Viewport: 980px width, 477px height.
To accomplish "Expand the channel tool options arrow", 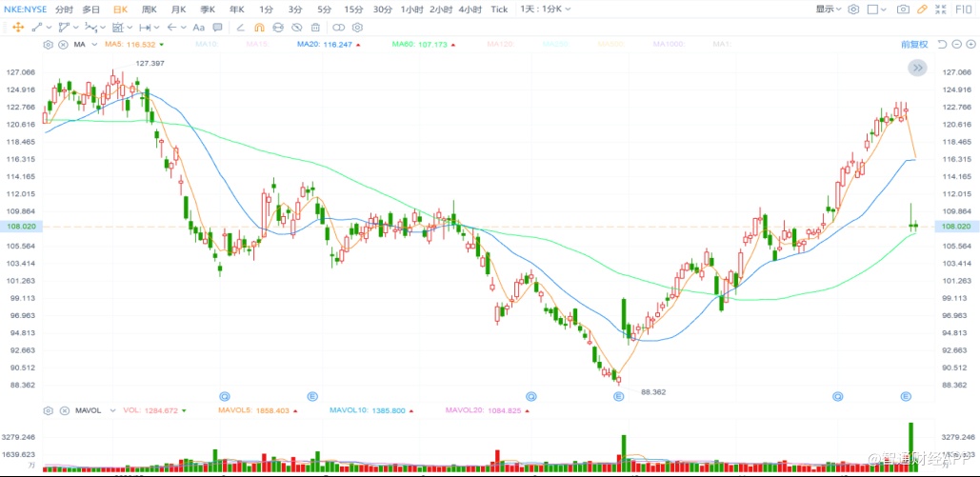I will pyautogui.click(x=75, y=28).
